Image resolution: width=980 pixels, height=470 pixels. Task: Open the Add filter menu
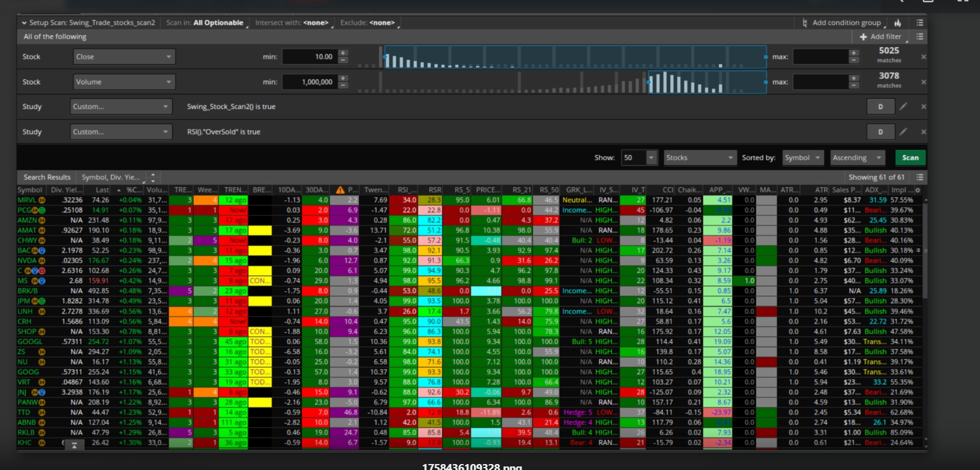880,36
